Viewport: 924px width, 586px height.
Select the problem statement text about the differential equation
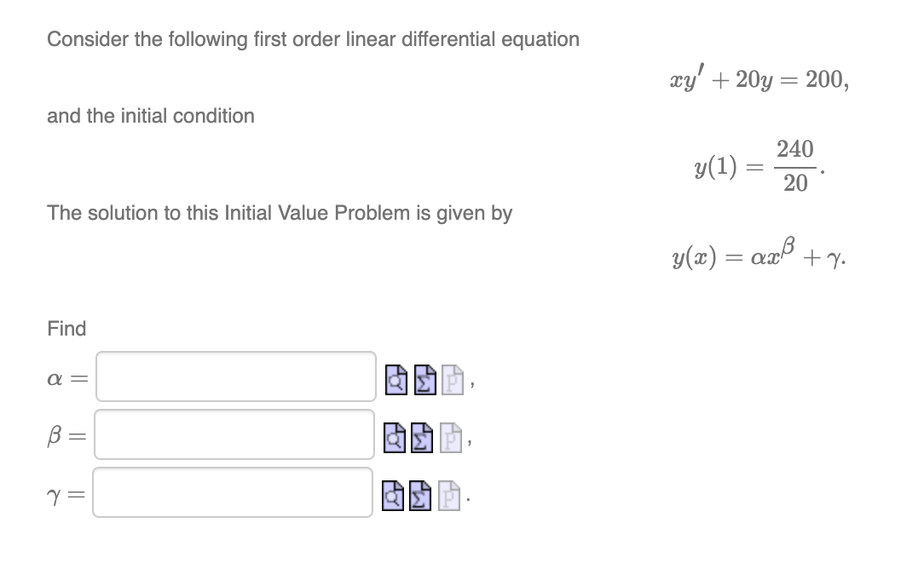coord(313,39)
